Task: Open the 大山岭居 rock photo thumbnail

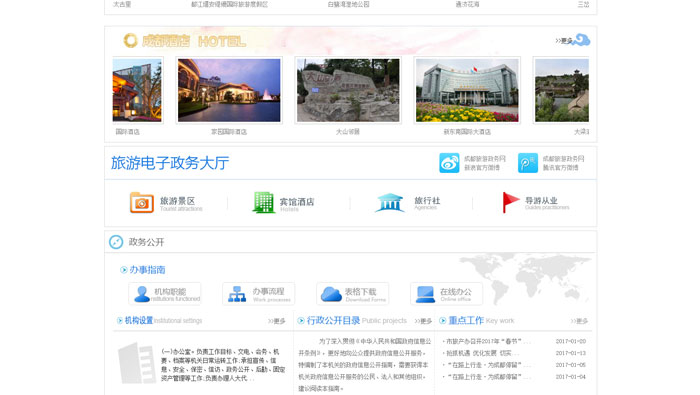Action: 348,90
